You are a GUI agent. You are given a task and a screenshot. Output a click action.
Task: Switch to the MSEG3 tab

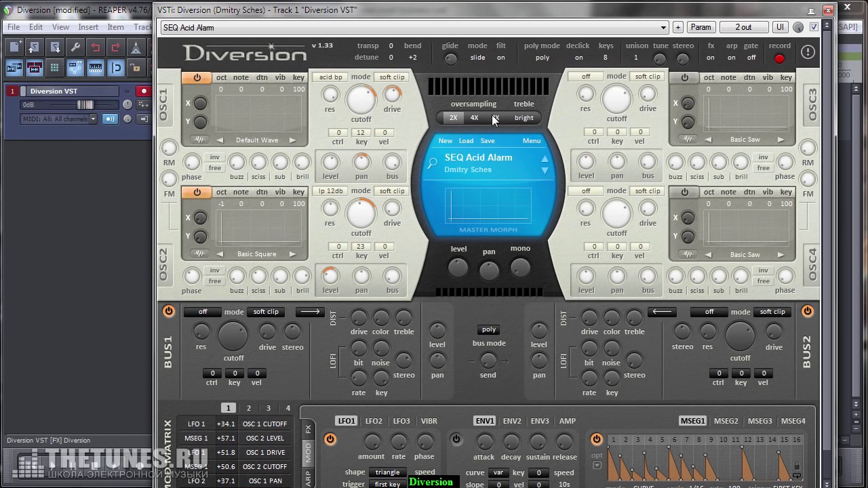coord(759,421)
